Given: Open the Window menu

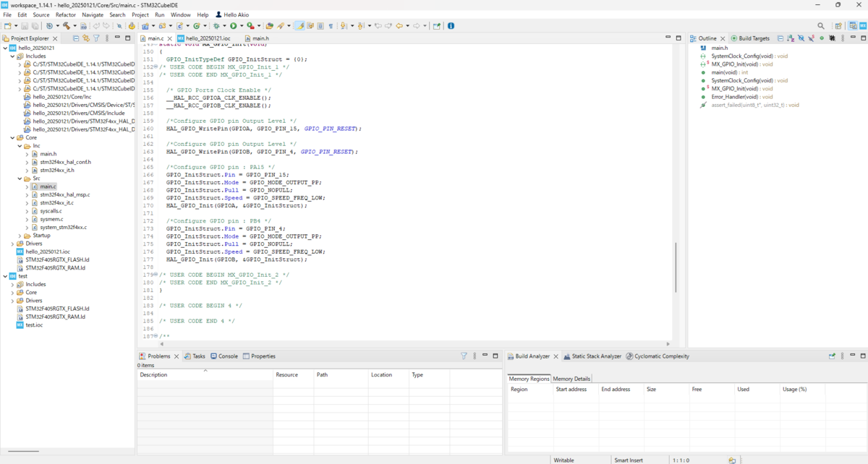Looking at the screenshot, I should click(x=181, y=14).
